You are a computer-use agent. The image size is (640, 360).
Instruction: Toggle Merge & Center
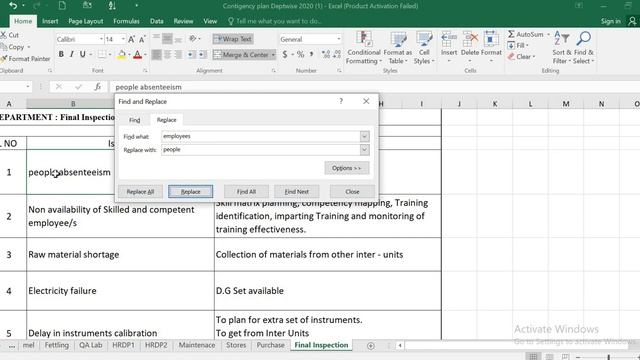pyautogui.click(x=241, y=54)
